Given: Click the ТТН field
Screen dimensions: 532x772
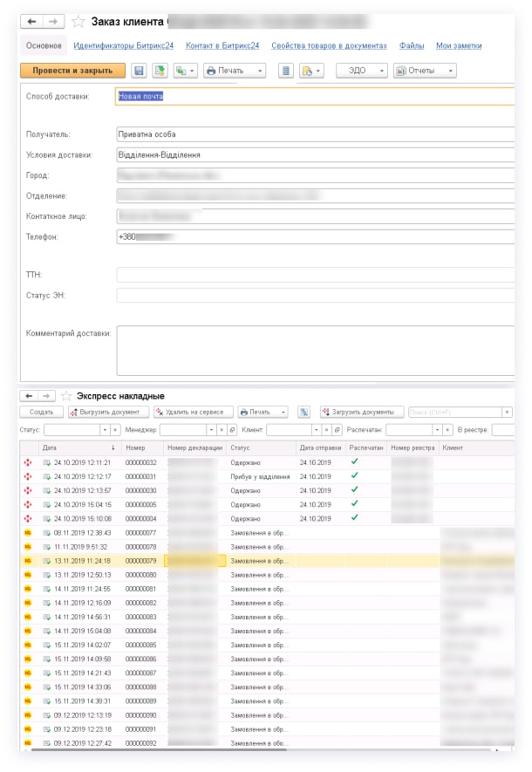Looking at the screenshot, I should pos(315,275).
